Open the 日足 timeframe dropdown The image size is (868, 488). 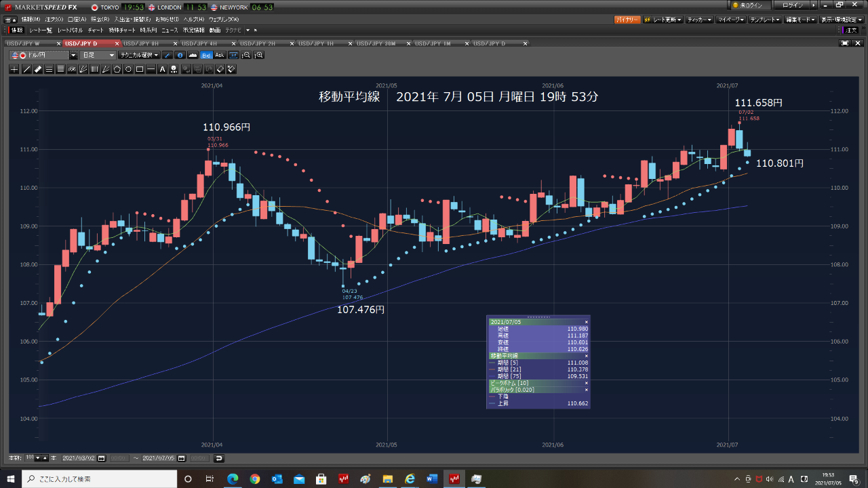click(x=98, y=55)
